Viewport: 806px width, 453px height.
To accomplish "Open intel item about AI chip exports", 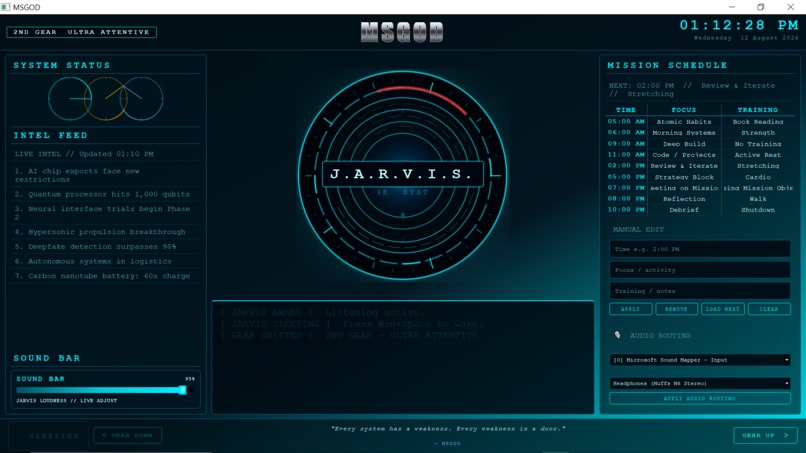I will click(x=106, y=175).
